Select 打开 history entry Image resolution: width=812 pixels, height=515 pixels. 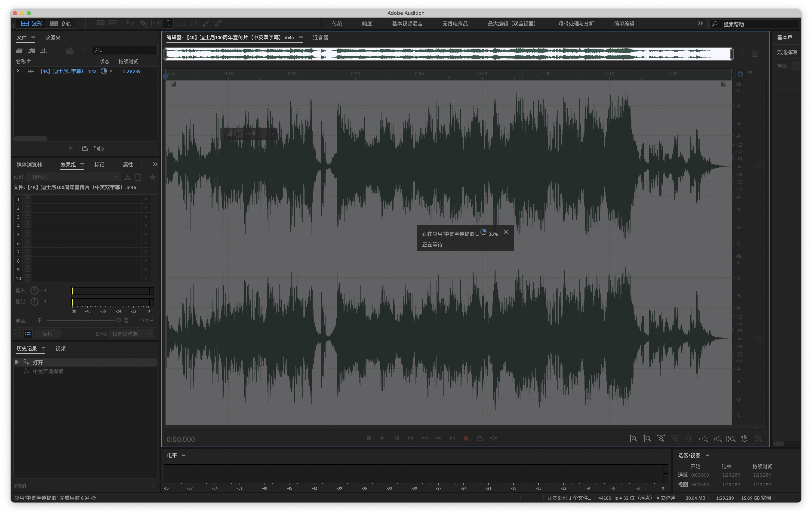[x=85, y=362]
